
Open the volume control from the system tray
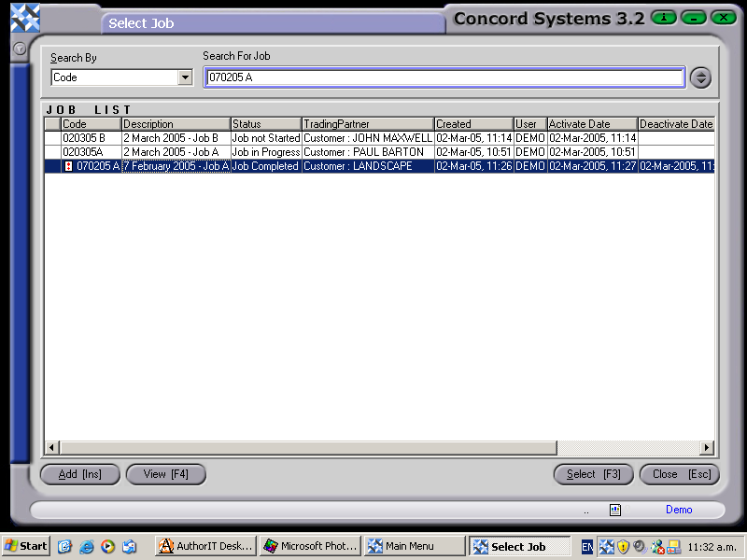pyautogui.click(x=639, y=545)
